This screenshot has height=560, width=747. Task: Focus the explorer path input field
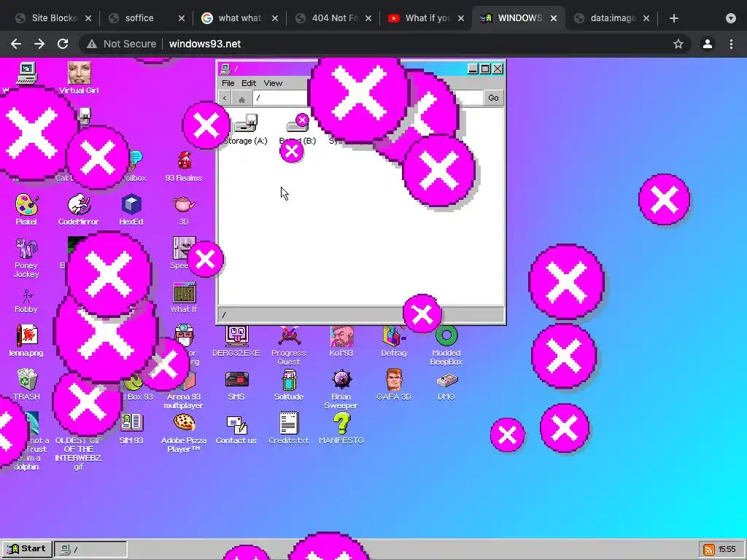(368, 98)
